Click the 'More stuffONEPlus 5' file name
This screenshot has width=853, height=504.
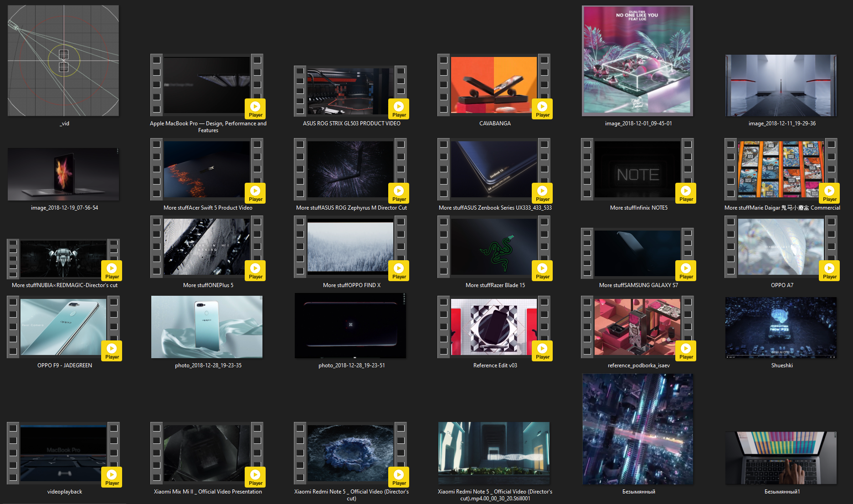208,285
